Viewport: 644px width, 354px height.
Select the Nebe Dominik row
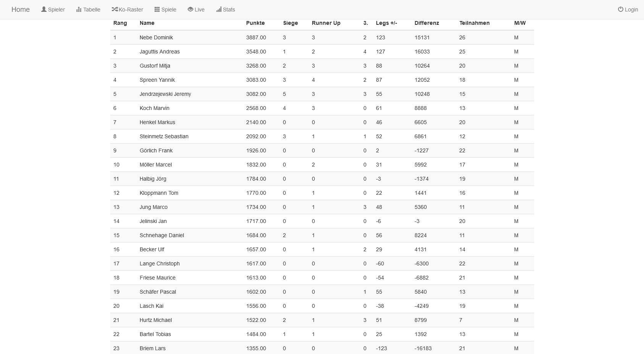(x=322, y=37)
